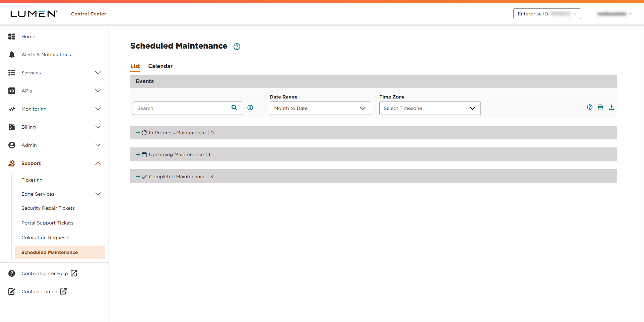Expand Completed Maintenance section
Image resolution: width=644 pixels, height=322 pixels.
click(138, 176)
